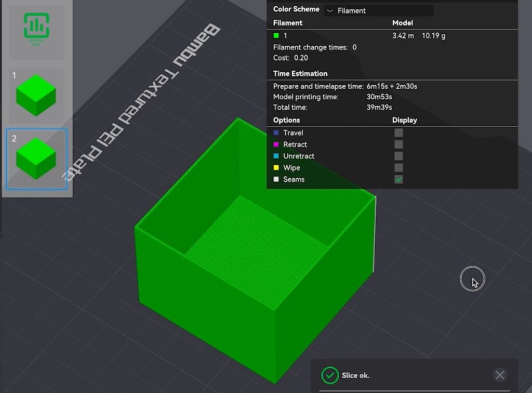
Task: Turn off the Seams display checkbox
Action: (398, 179)
